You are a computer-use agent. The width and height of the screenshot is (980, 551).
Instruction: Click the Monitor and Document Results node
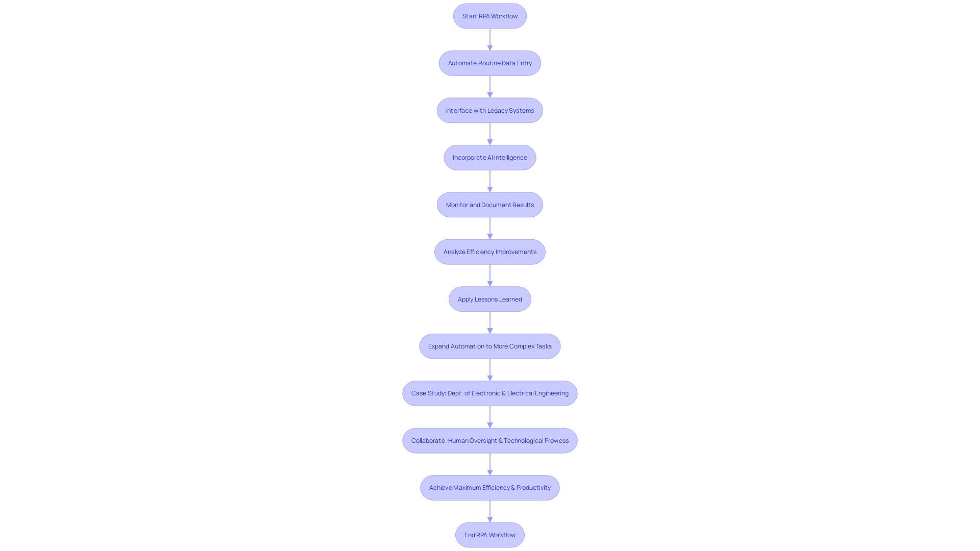(x=490, y=205)
